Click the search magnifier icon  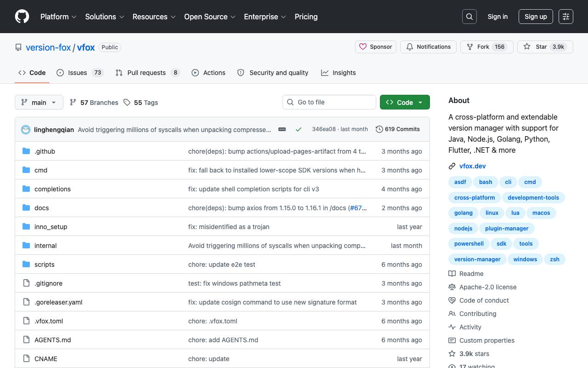tap(469, 17)
